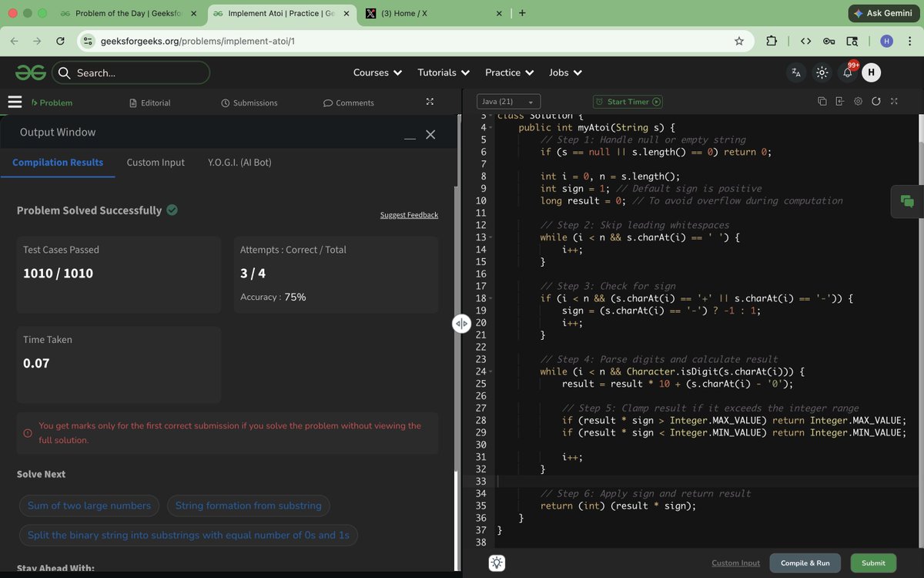Copy code using the editor copy icon

[x=822, y=102]
